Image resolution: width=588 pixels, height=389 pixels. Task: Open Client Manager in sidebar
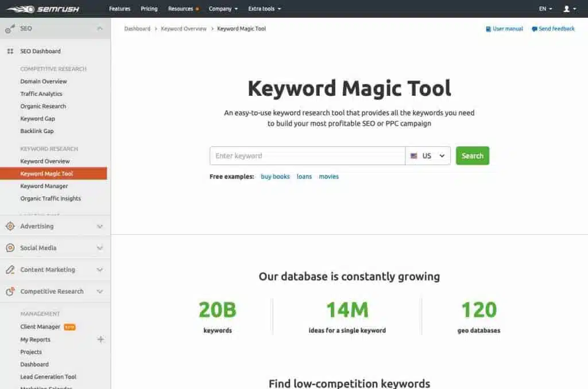click(40, 327)
